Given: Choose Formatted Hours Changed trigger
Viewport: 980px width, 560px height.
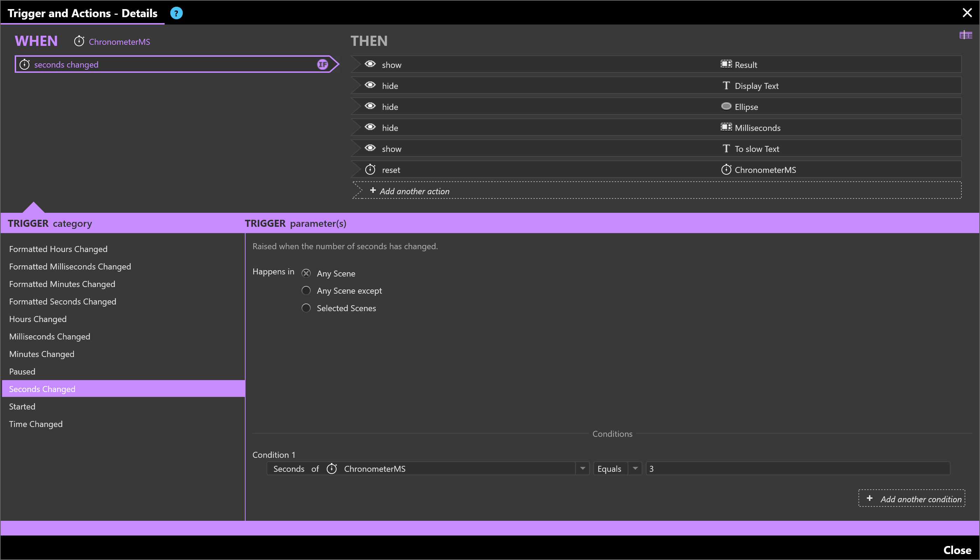Looking at the screenshot, I should (x=58, y=249).
